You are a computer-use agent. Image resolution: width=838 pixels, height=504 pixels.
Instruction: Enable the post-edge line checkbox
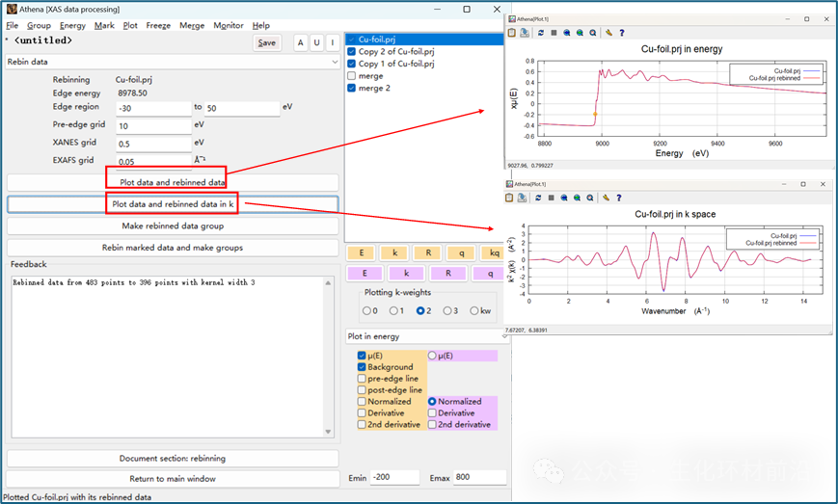(362, 389)
